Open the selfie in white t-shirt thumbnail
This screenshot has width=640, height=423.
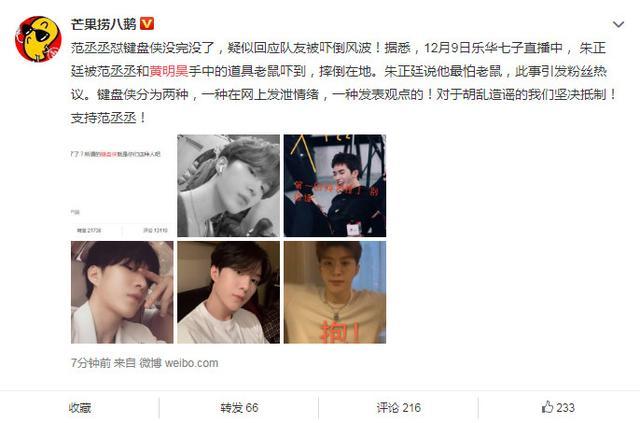229,292
